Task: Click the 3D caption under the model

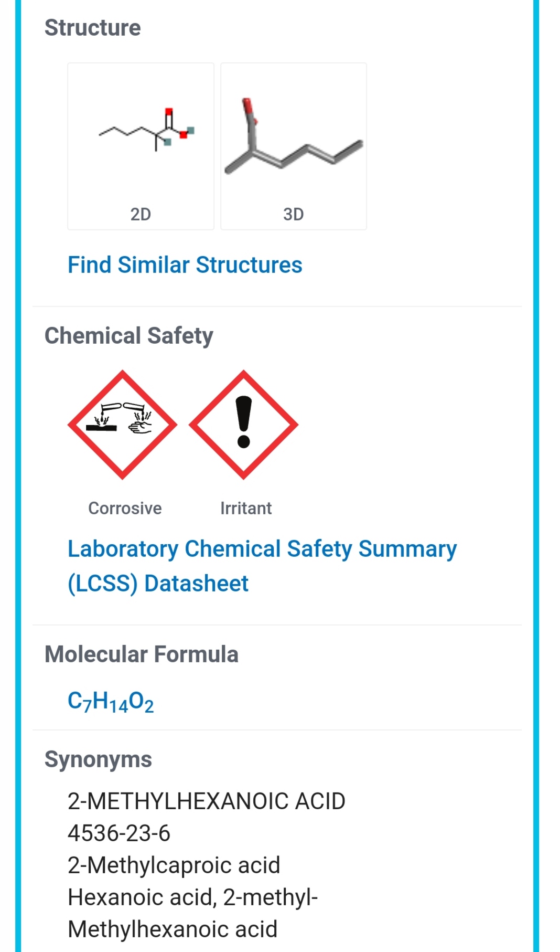Action: tap(293, 214)
